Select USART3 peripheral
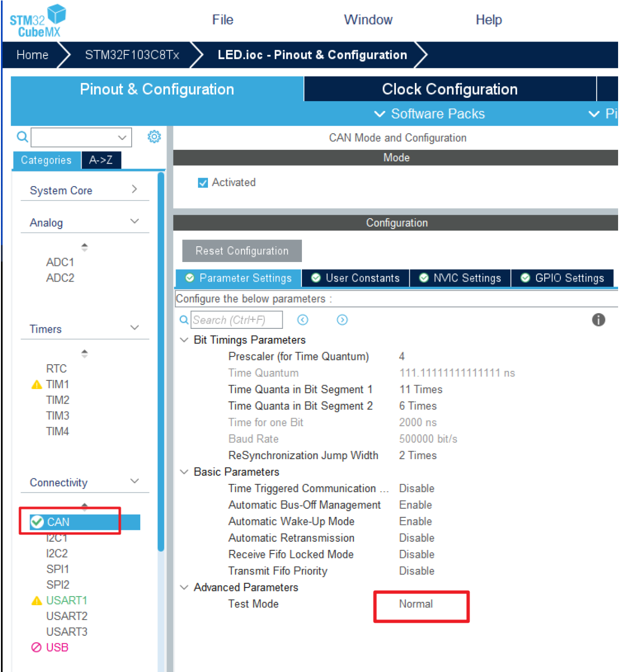Image resolution: width=620 pixels, height=672 pixels. [67, 632]
